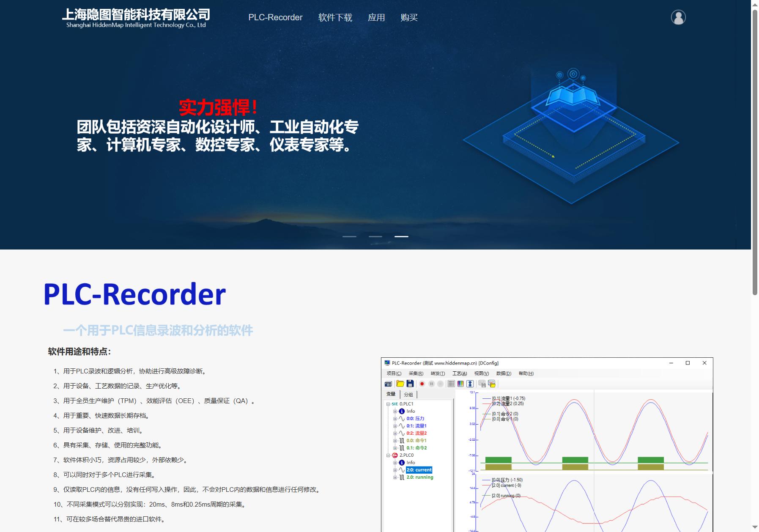Go to the 应用 navigation link

pos(376,17)
